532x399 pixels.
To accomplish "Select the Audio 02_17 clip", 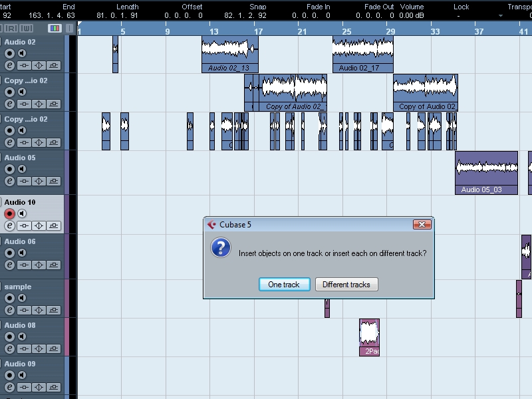I will 363,55.
